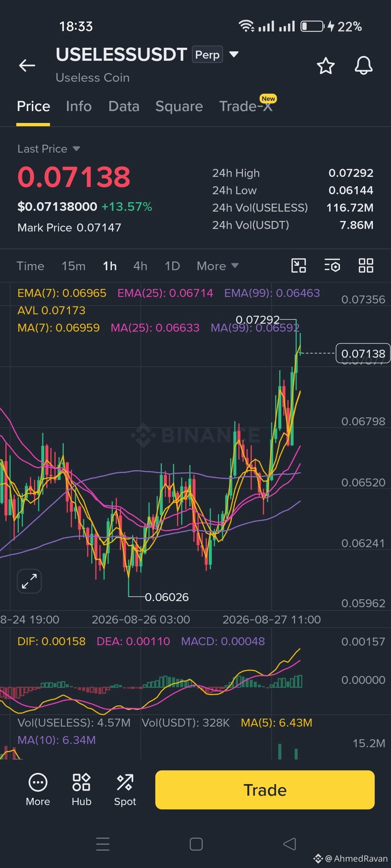Open price alert bell icon
This screenshot has width=391, height=868.
click(363, 65)
